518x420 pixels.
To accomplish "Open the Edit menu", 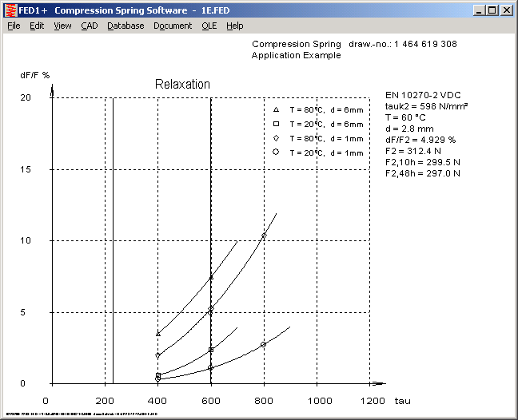I will tap(37, 26).
